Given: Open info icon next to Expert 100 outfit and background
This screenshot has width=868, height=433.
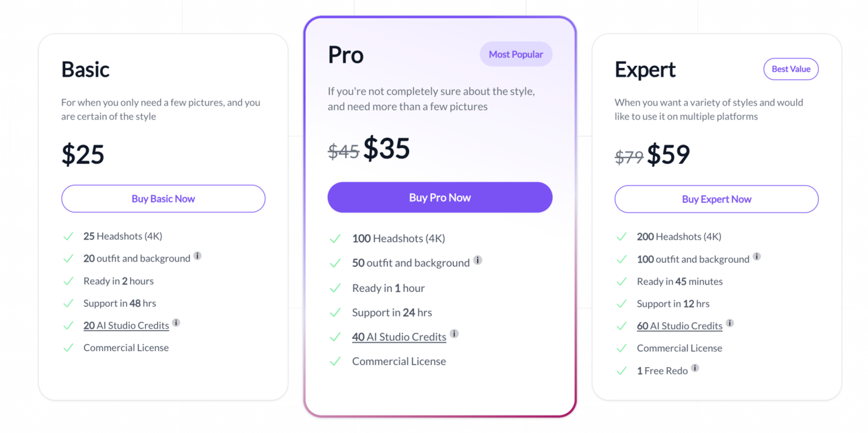Looking at the screenshot, I should [756, 257].
